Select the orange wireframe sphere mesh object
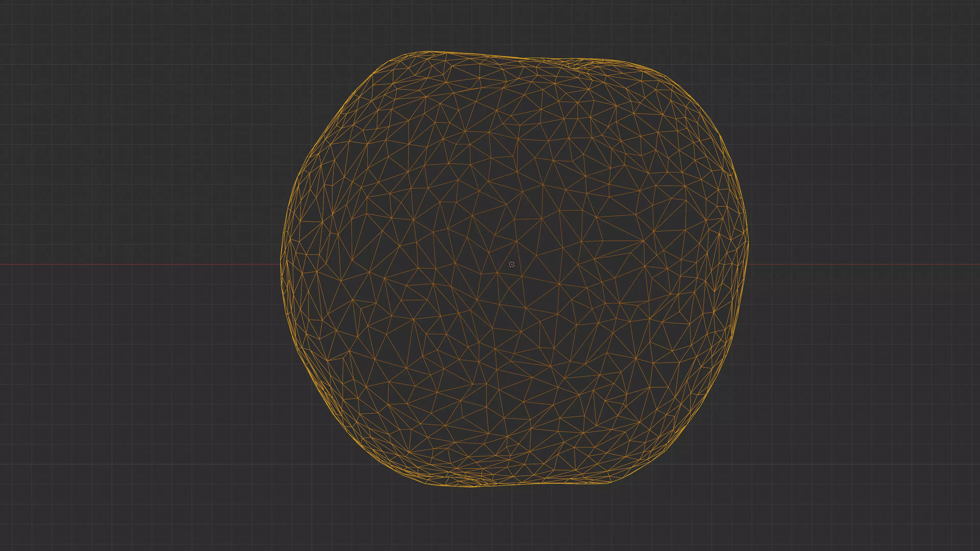This screenshot has height=551, width=980. (x=514, y=269)
